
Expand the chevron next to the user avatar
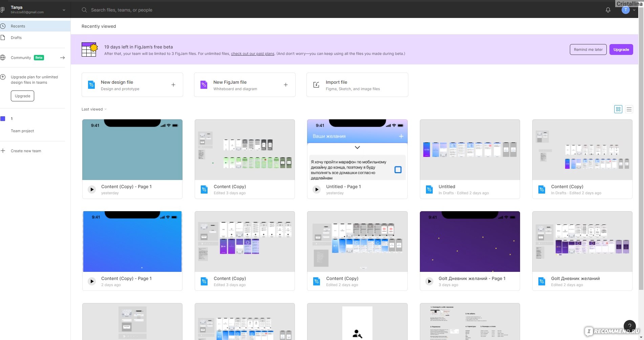634,10
